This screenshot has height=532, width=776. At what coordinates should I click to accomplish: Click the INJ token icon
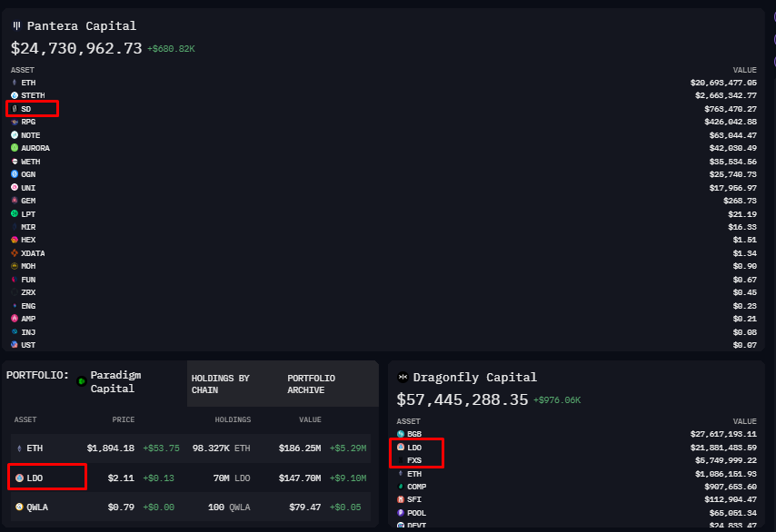(15, 331)
